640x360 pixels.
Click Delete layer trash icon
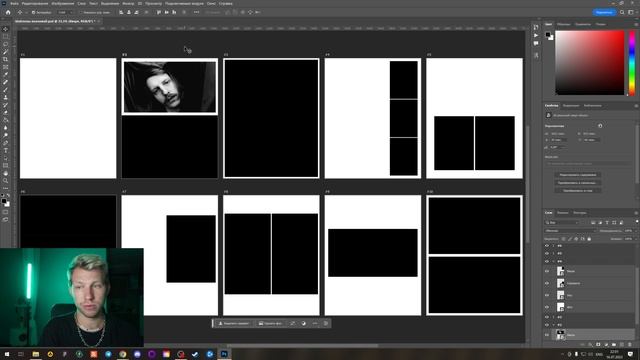pyautogui.click(x=630, y=345)
